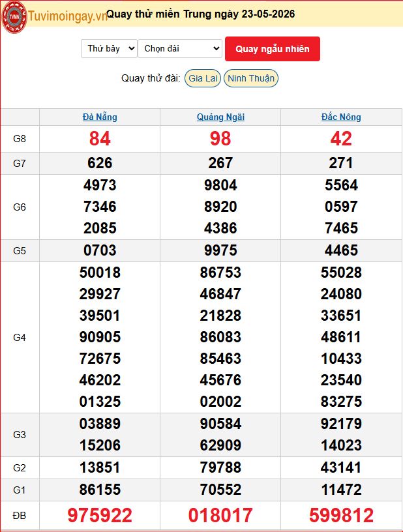Click G5 value 9975
403x532 pixels.
click(220, 250)
